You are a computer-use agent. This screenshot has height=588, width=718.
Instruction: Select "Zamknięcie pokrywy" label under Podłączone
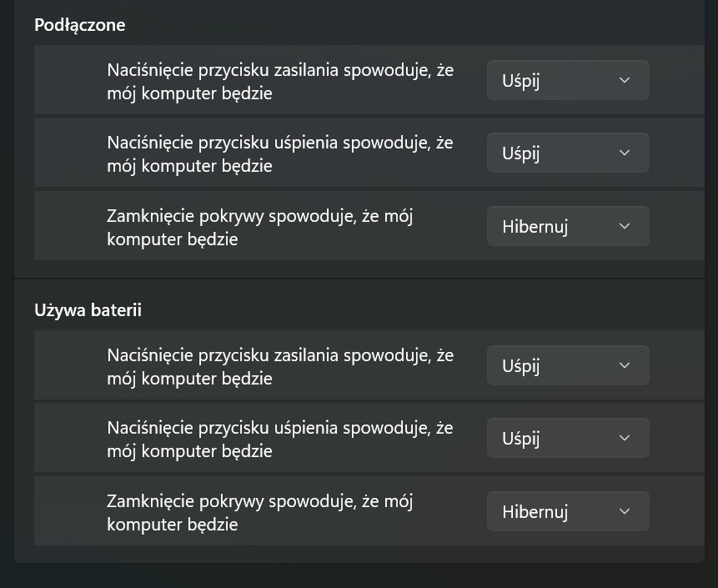click(260, 227)
